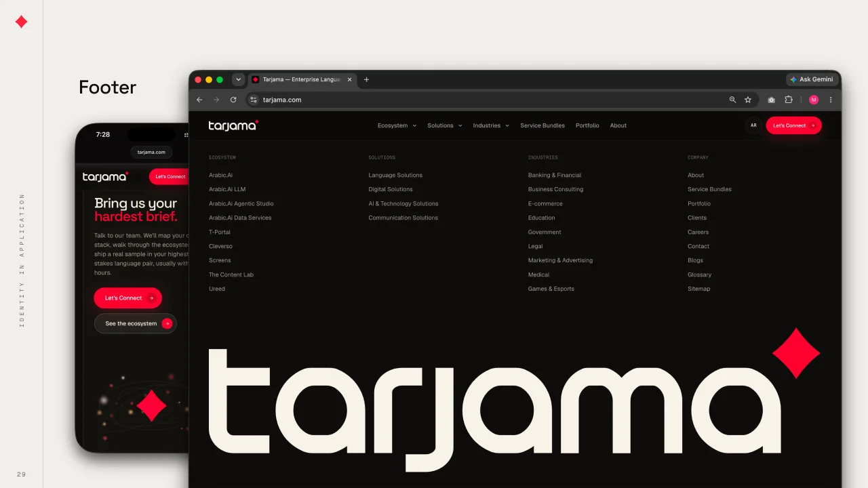Viewport: 868px width, 488px height.
Task: Open Portfolio in top navigation
Action: tap(587, 125)
